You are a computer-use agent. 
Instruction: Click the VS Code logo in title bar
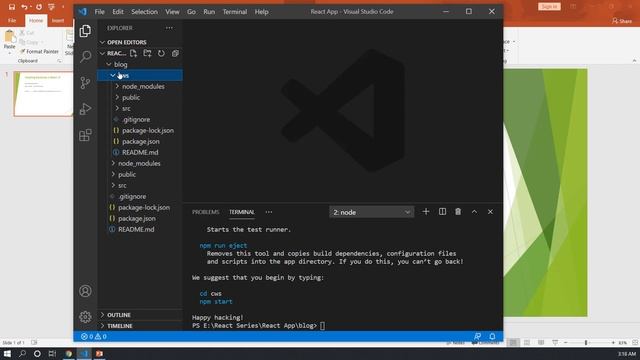click(83, 11)
